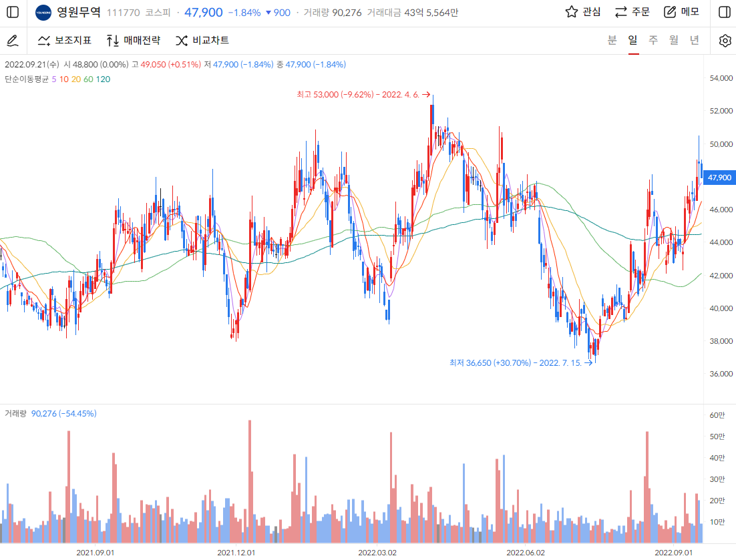Select the 5-day moving average value
This screenshot has height=560, width=736.
click(54, 79)
